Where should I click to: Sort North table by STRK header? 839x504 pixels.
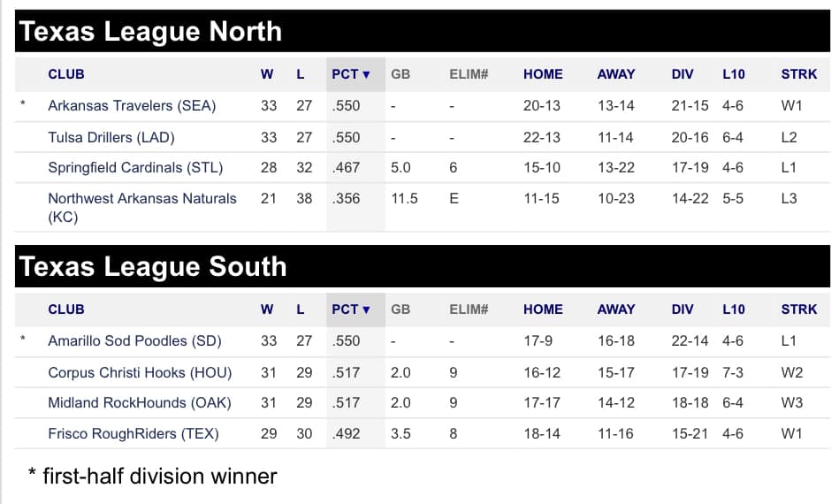click(x=799, y=74)
